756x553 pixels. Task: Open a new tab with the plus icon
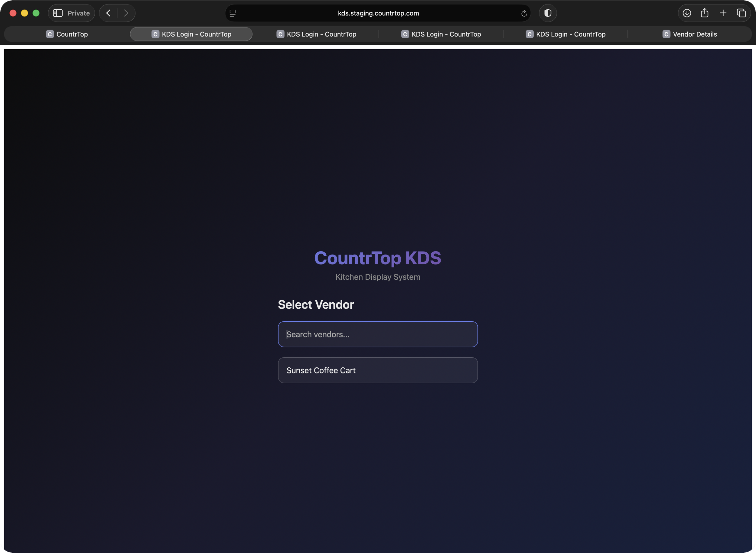click(x=723, y=13)
